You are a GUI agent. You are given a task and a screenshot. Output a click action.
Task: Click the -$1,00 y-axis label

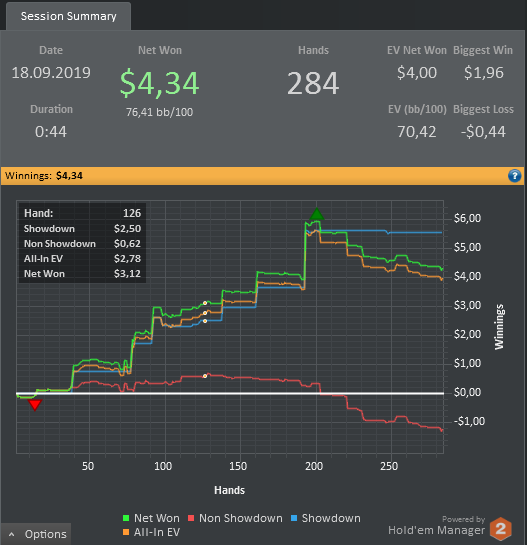tap(469, 421)
